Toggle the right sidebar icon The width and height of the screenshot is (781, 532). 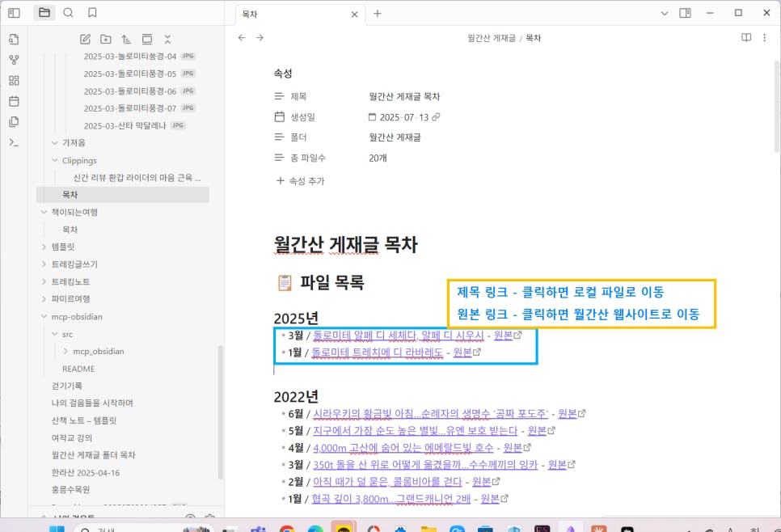(686, 13)
